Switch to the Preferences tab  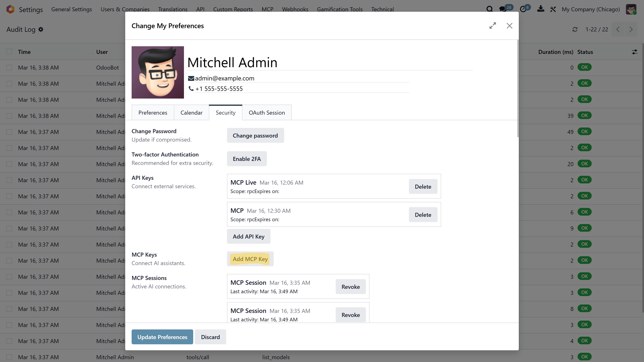click(153, 113)
